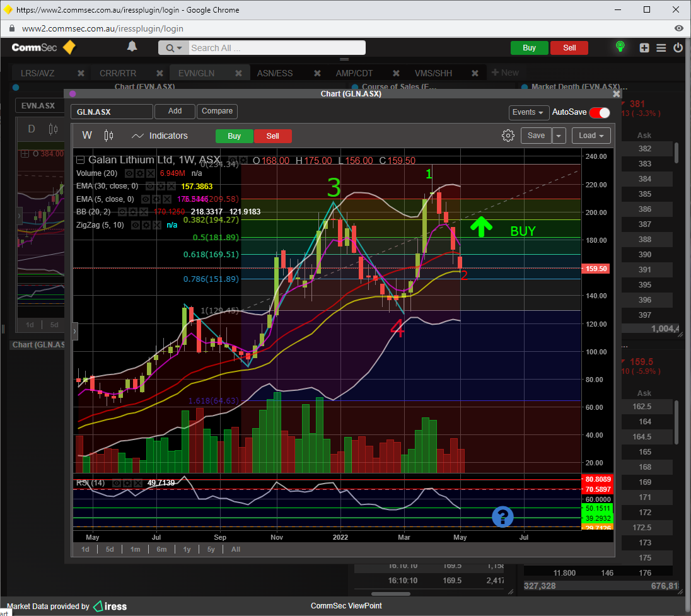Click the green lightbulb ideas icon
Screen dimensions: 691x616
point(620,47)
